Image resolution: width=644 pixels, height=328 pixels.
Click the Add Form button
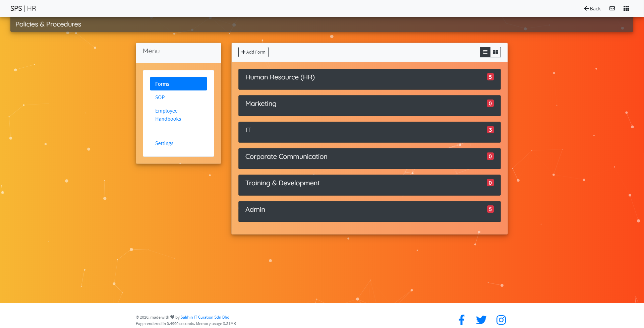click(x=253, y=52)
